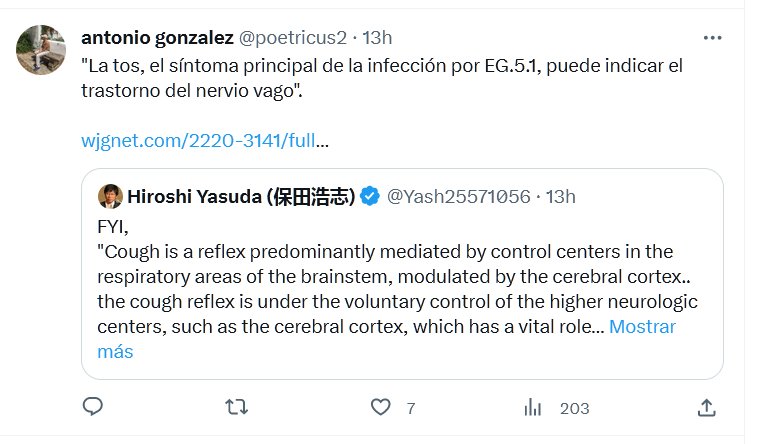This screenshot has width=758, height=444.
Task: Click the blue verified badge
Action: pos(369,196)
